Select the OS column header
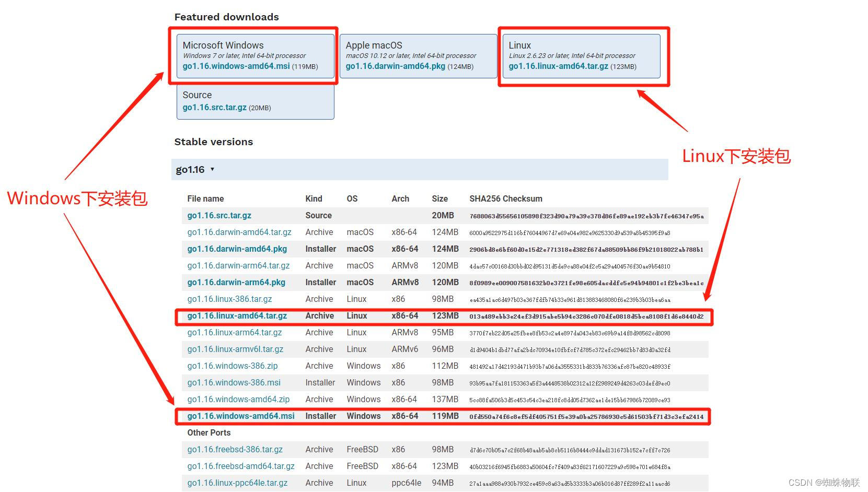The height and width of the screenshot is (492, 868). 352,198
